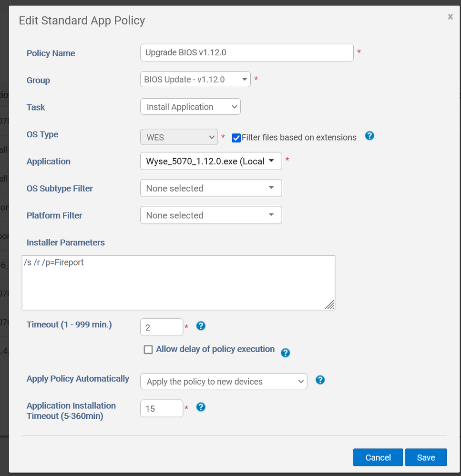
Task: Open the Group dropdown BIOS Update - v1.12.0
Action: click(x=195, y=79)
